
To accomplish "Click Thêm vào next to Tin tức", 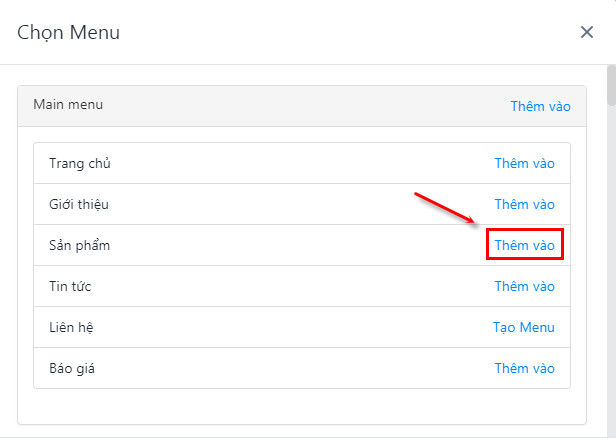I will (x=524, y=286).
